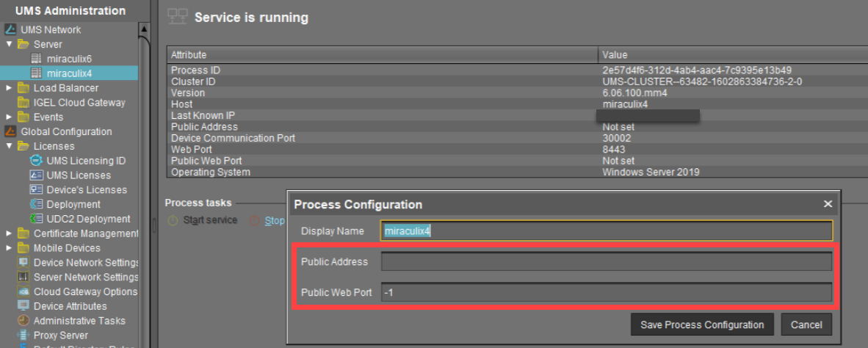This screenshot has width=868, height=348.
Task: Select miraculix4 in the server tree
Action: coord(69,73)
